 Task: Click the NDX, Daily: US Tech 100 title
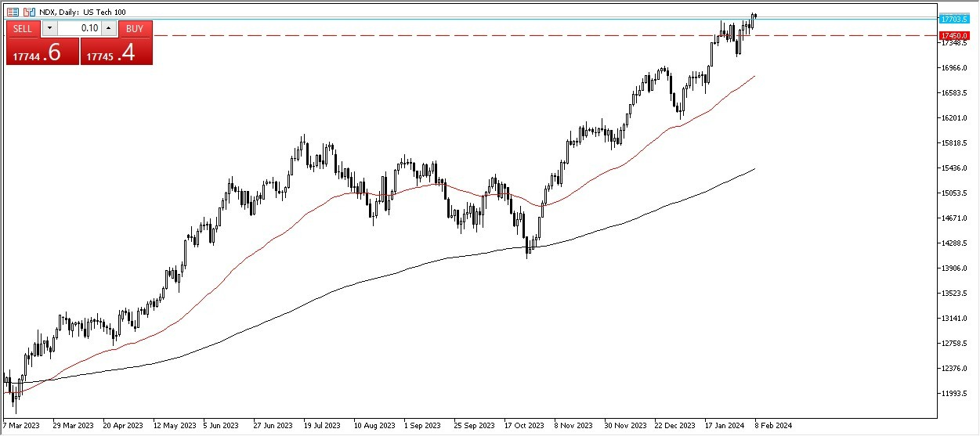click(x=82, y=12)
